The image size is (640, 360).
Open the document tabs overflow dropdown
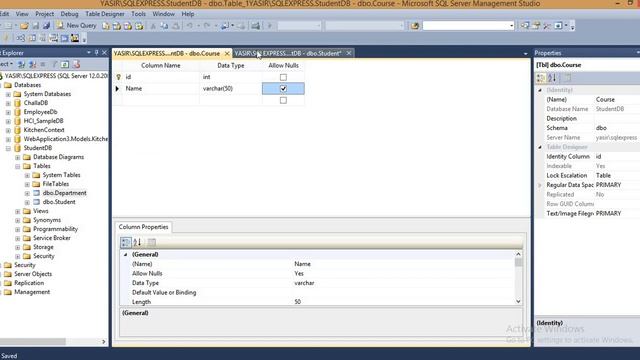point(525,53)
